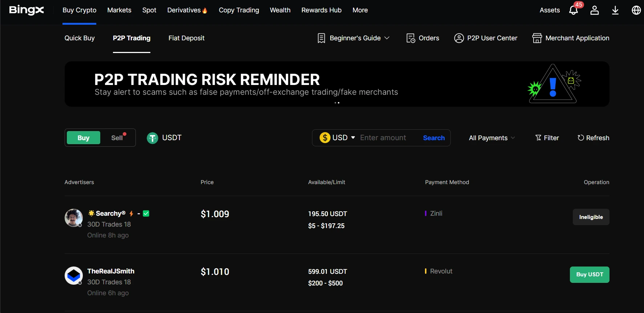The image size is (644, 313).
Task: Click the Filter funnel icon
Action: (x=538, y=138)
